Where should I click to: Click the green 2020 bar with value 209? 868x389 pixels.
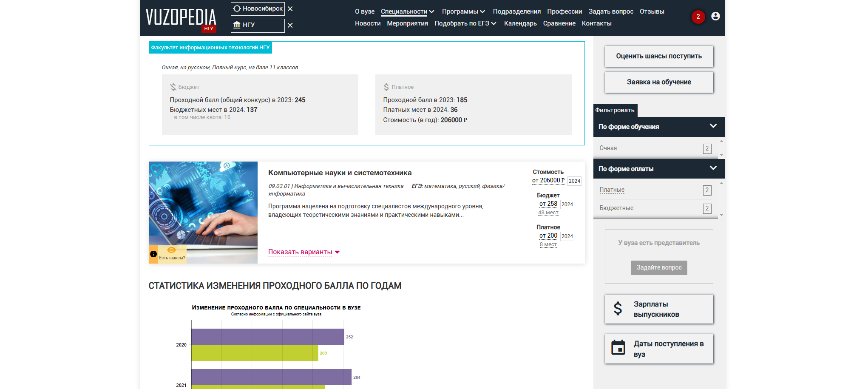tap(255, 353)
